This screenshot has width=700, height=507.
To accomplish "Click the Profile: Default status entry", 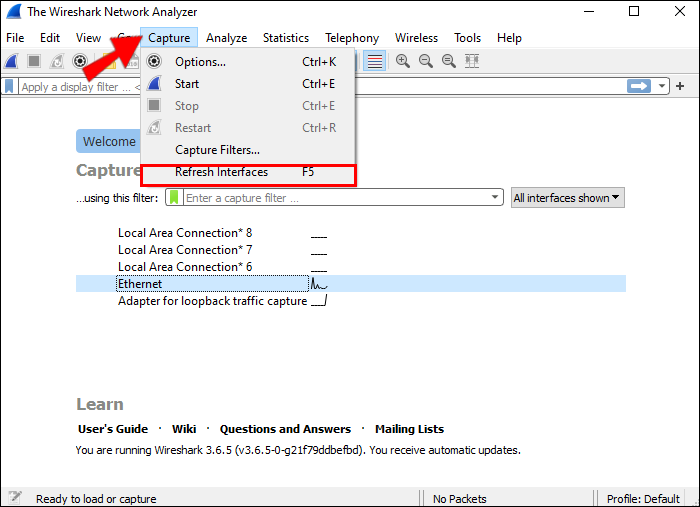I will [x=643, y=499].
